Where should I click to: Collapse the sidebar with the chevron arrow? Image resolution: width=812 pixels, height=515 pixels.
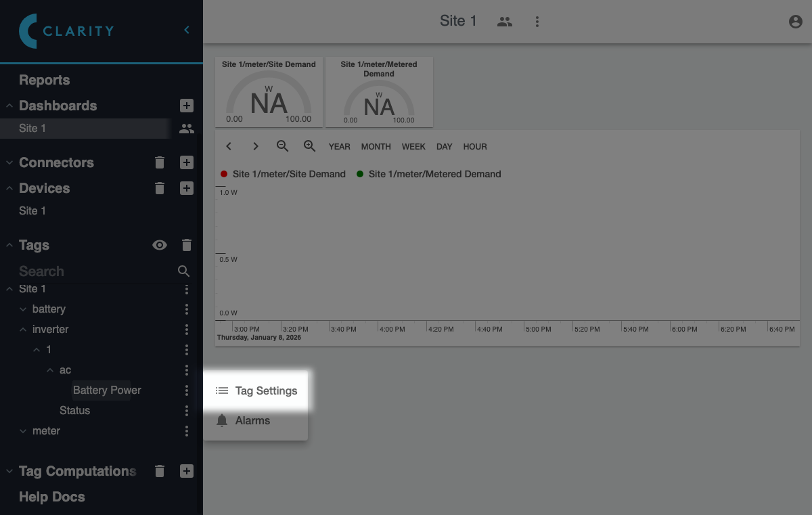187,30
